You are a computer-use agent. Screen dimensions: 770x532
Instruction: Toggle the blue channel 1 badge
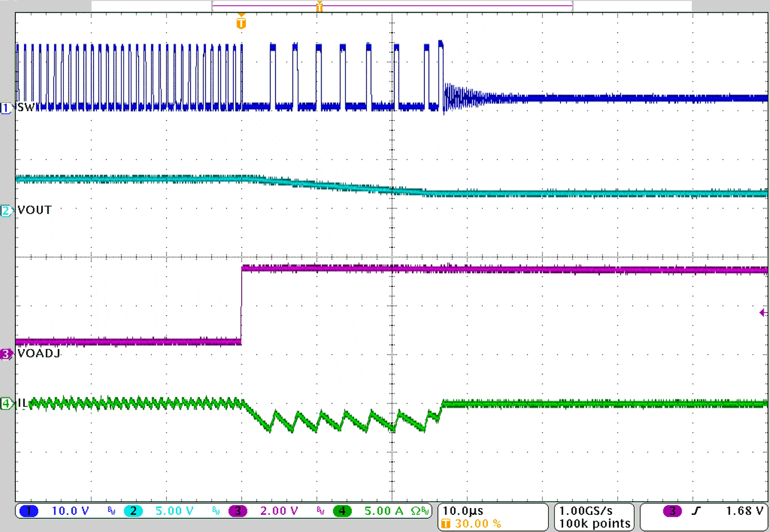[x=29, y=511]
